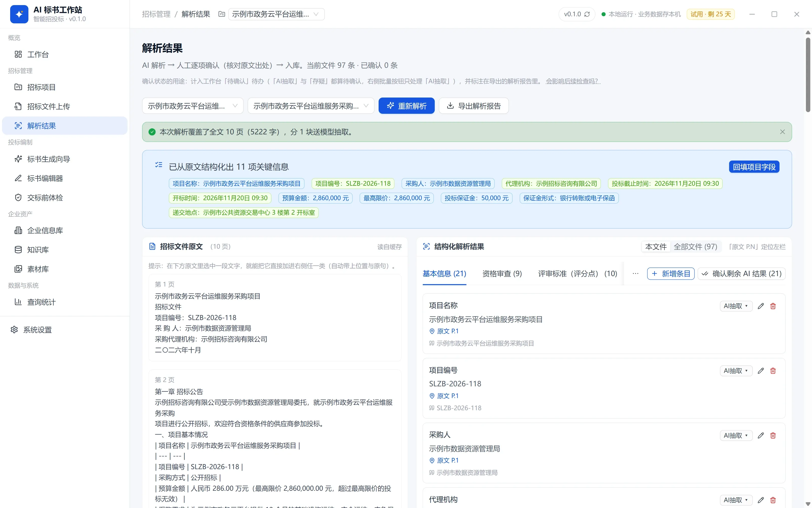
Task: Open 企业信息库 in sidebar
Action: (x=65, y=230)
